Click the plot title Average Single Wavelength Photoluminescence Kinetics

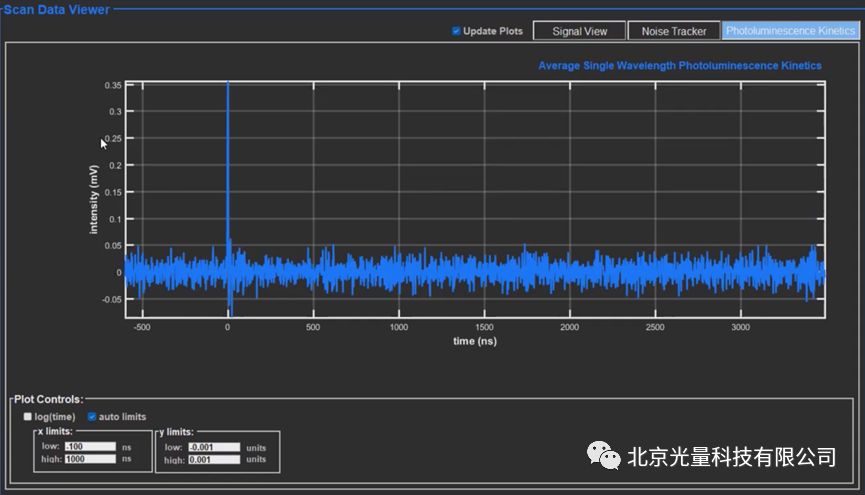[680, 66]
